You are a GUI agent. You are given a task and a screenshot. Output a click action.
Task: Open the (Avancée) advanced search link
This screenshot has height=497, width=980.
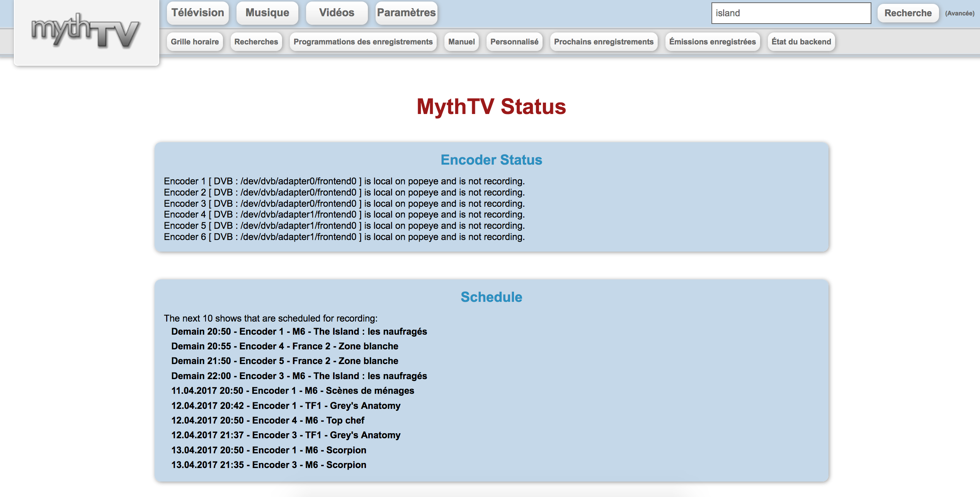(960, 14)
